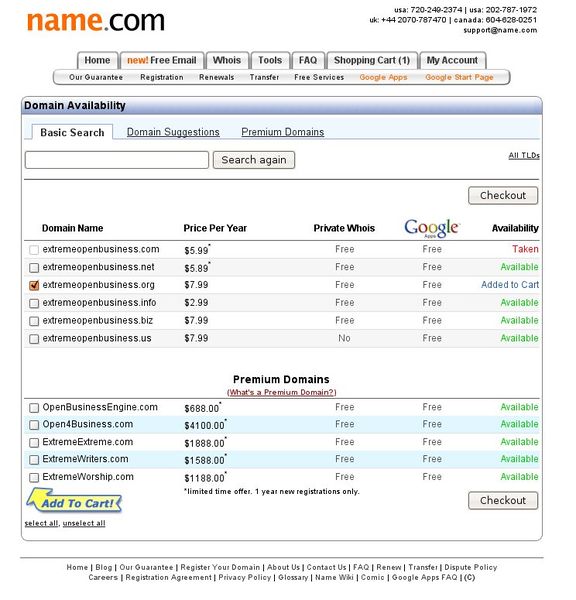Check the extremeopenbusiness.net checkbox
Image resolution: width=576 pixels, height=600 pixels.
click(34, 267)
